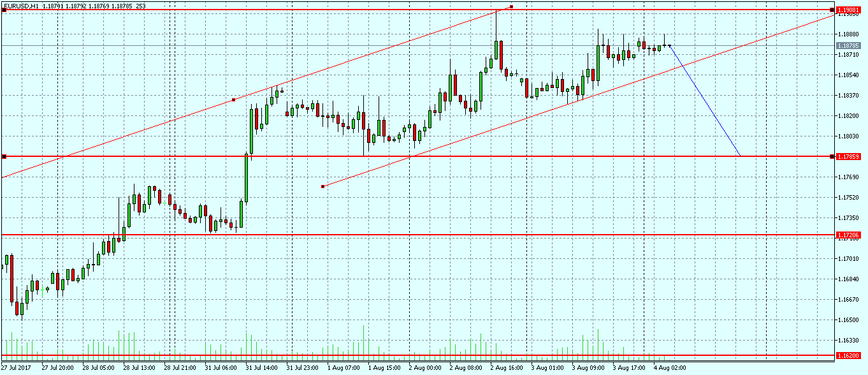868x375 pixels.
Task: Click the upper trendline's middle anchor point
Action: click(x=234, y=99)
